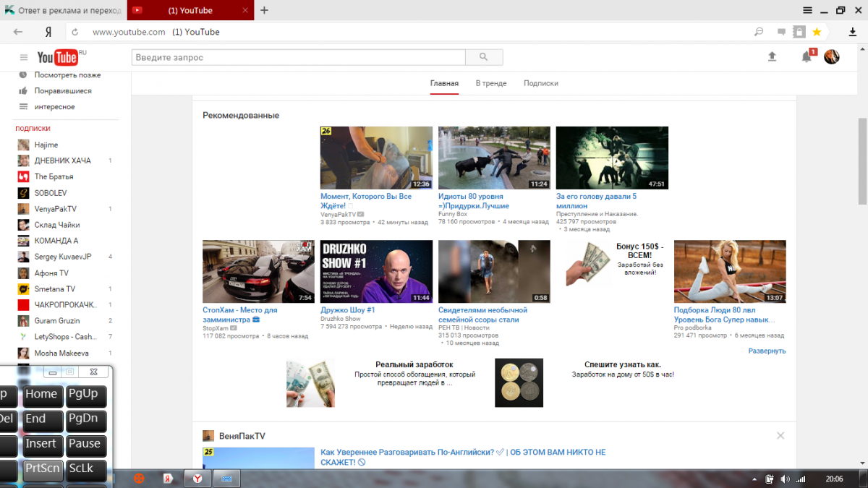Click the speech bubble icon in the address bar

pos(781,32)
